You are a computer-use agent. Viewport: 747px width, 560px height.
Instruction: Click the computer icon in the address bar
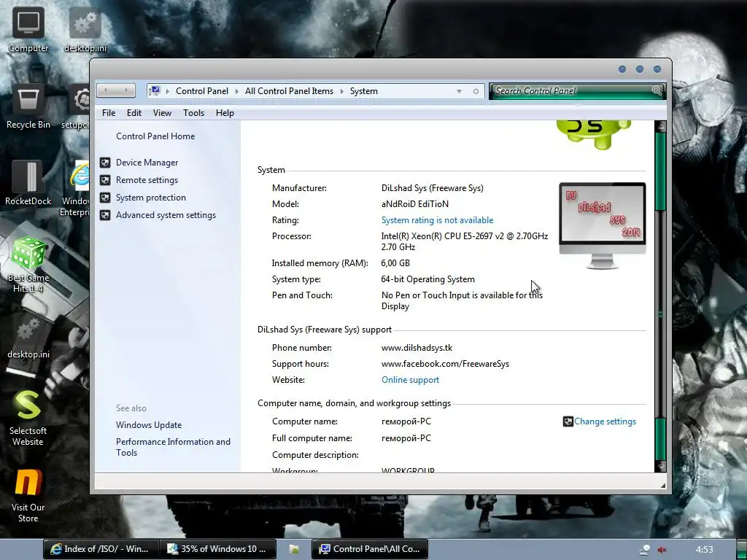coord(155,90)
